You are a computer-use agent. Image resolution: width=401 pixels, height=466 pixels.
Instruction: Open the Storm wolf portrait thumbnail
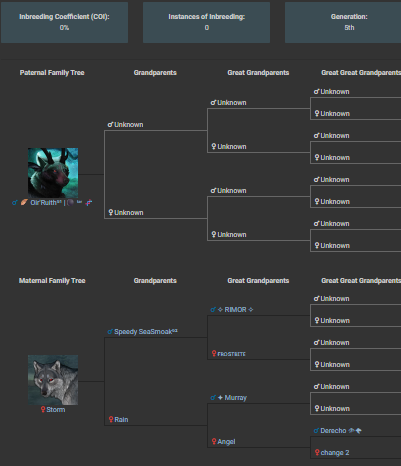[53, 380]
